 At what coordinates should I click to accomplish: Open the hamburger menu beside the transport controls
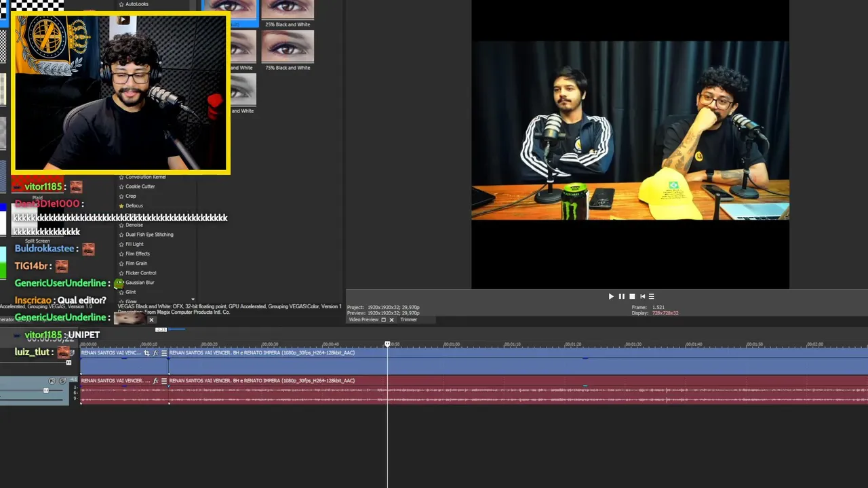pos(652,296)
